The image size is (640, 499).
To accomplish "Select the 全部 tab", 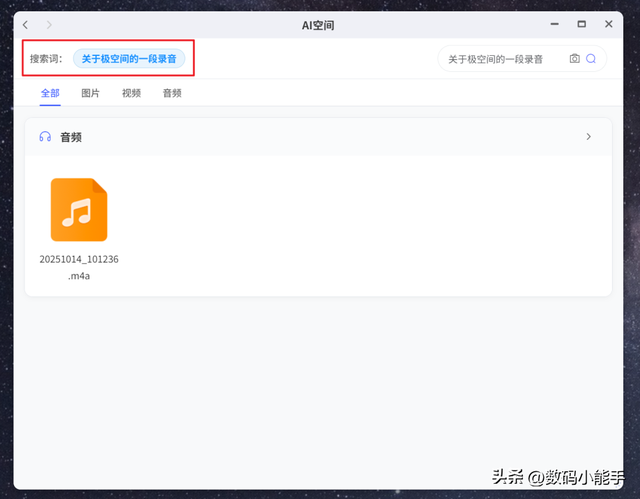I will pos(50,93).
